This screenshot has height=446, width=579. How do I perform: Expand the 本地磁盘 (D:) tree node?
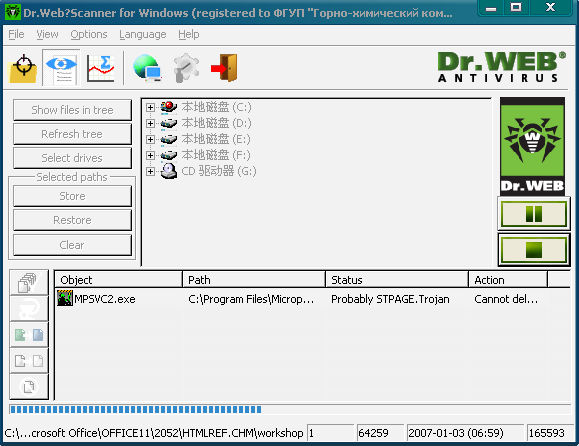(x=150, y=123)
